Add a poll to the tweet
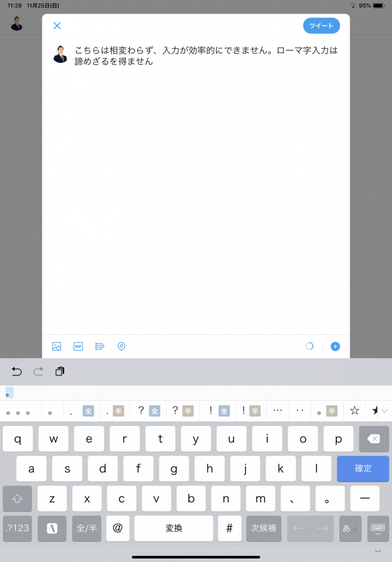Screen dimensions: 392x562 point(99,346)
